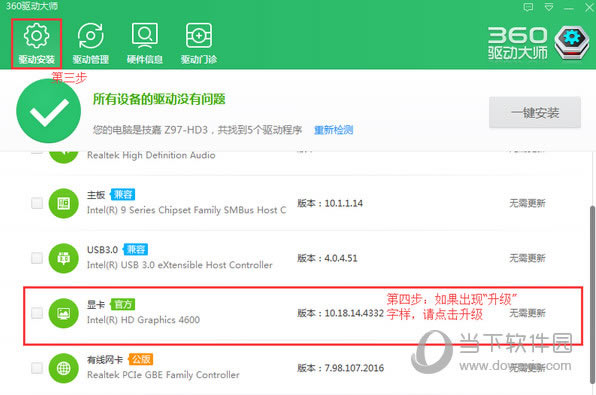Select Intel(R) USB 3.0 eXtensible Host Controller
Screen dimensions: 596x395
pos(179,265)
